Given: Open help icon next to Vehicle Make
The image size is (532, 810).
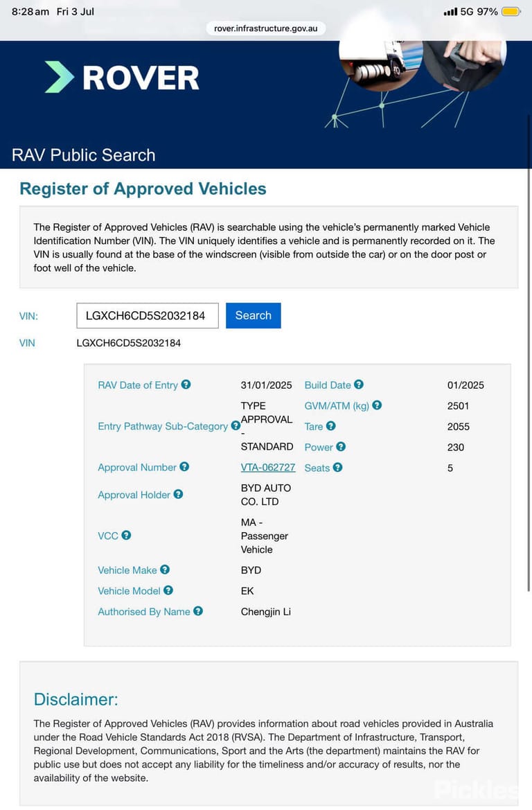Looking at the screenshot, I should (165, 570).
